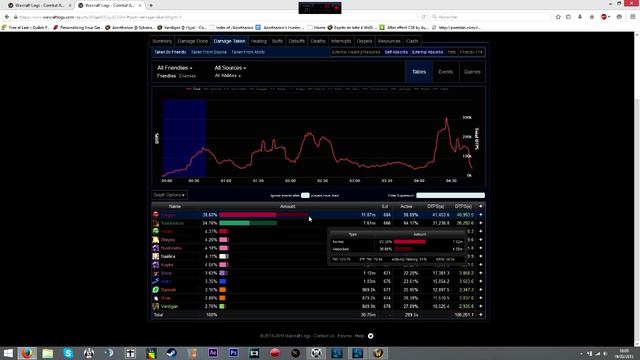This screenshot has width=640, height=360.
Task: Bookmark page with star icon
Action: coord(558,17)
